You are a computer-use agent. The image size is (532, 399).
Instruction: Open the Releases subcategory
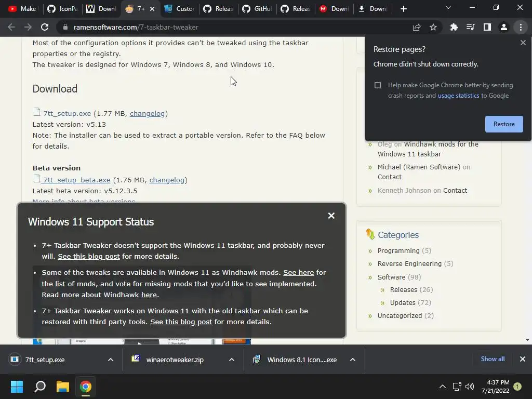[403, 290]
